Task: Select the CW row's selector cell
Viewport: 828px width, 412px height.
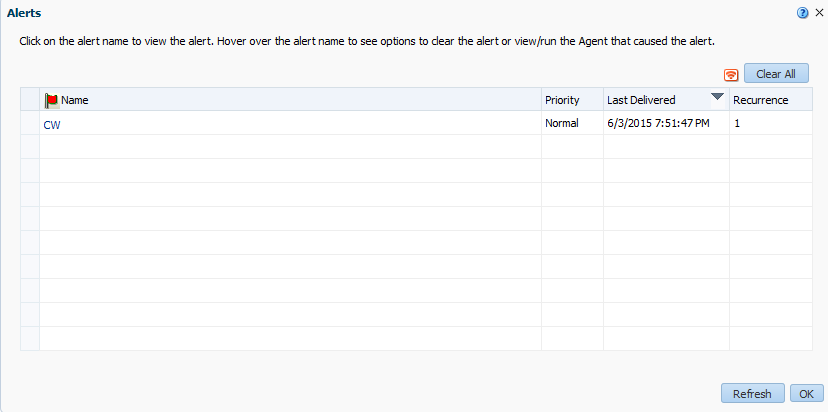Action: click(x=29, y=124)
